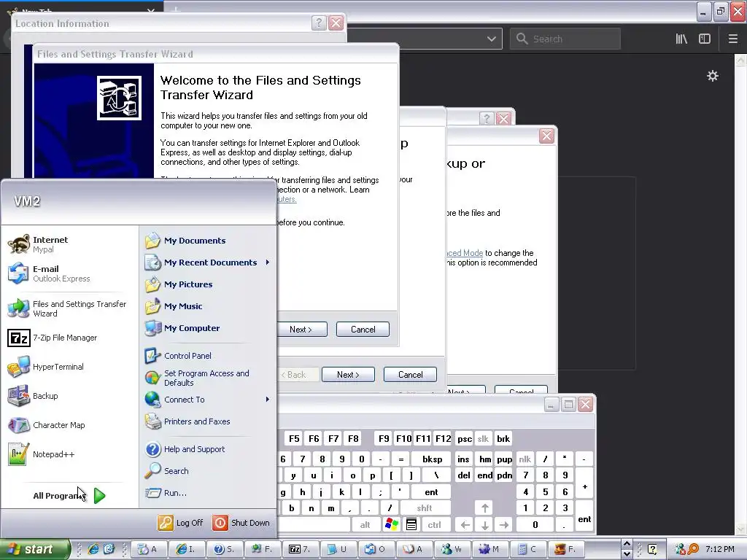Screen dimensions: 747x560
Task: Click the Windows start button
Action: tap(35, 550)
